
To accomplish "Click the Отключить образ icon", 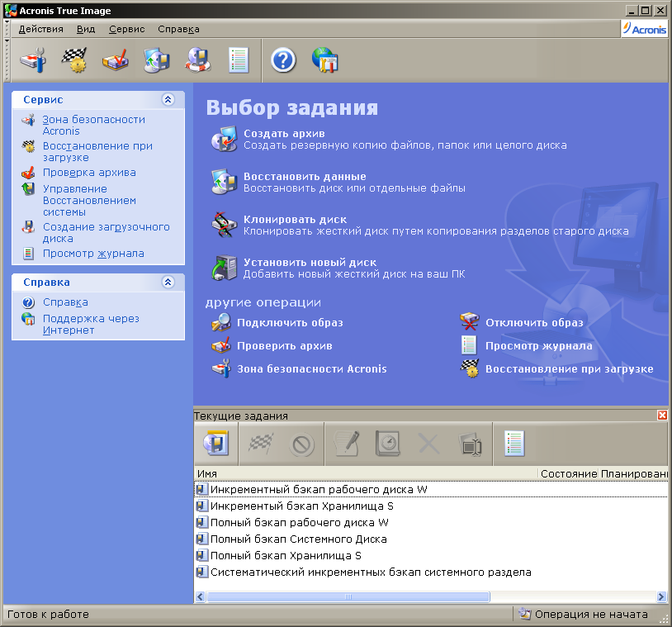I will pyautogui.click(x=470, y=321).
